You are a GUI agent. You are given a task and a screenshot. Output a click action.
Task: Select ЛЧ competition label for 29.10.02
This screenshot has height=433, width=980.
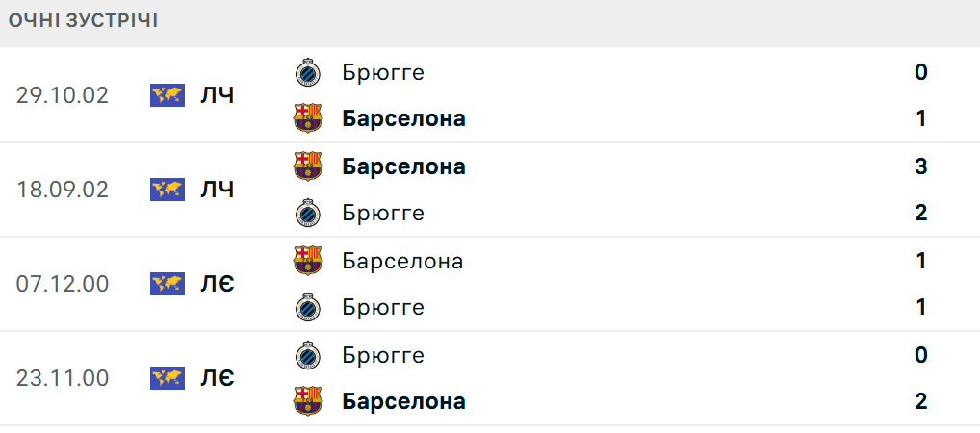(217, 95)
